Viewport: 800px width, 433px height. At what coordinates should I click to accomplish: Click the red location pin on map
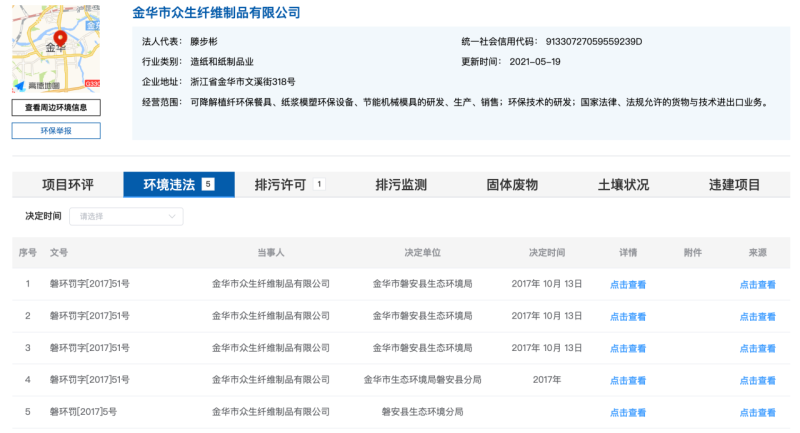coord(60,40)
